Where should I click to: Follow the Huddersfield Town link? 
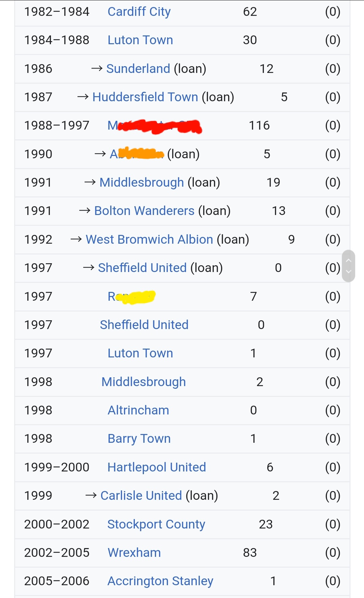[145, 97]
